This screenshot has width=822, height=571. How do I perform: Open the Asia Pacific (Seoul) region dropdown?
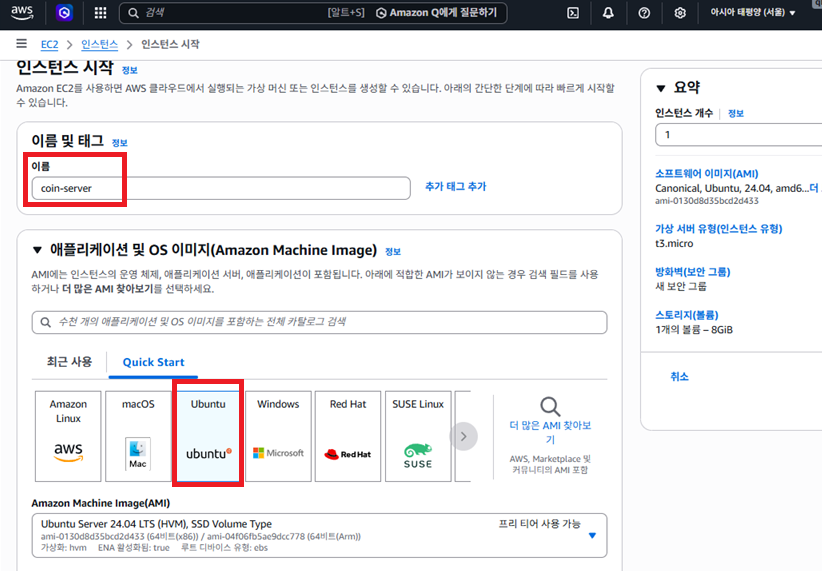pos(753,13)
